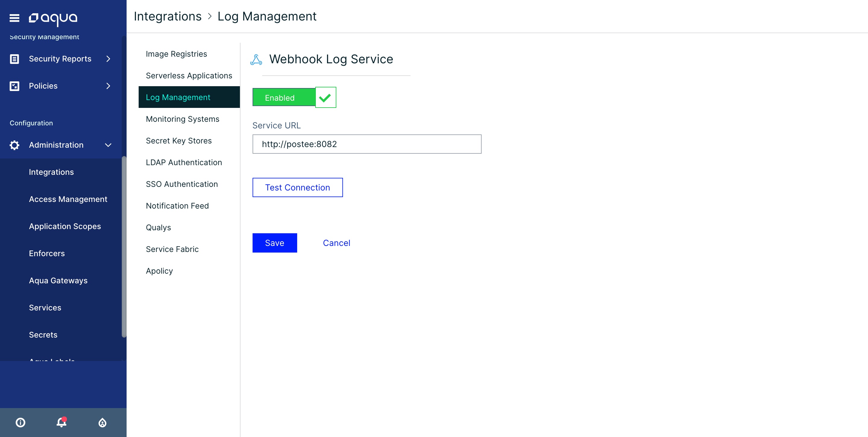
Task: Collapse the Administration section chevron
Action: click(x=108, y=145)
